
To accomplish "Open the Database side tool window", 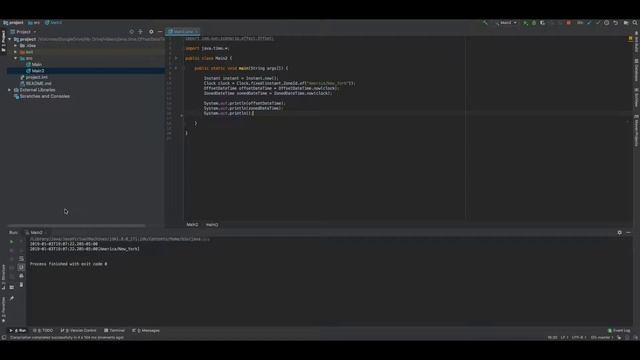I will [x=636, y=70].
